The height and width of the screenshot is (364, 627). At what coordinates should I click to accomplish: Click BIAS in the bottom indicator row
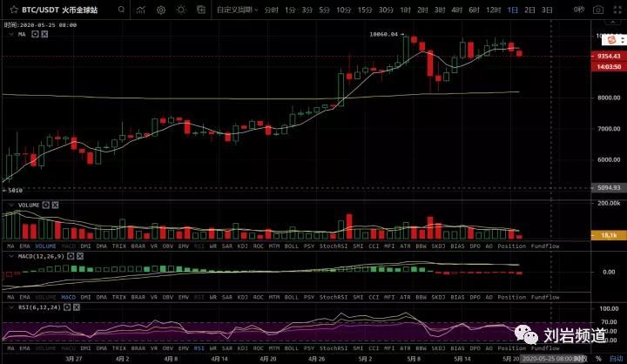(457, 348)
